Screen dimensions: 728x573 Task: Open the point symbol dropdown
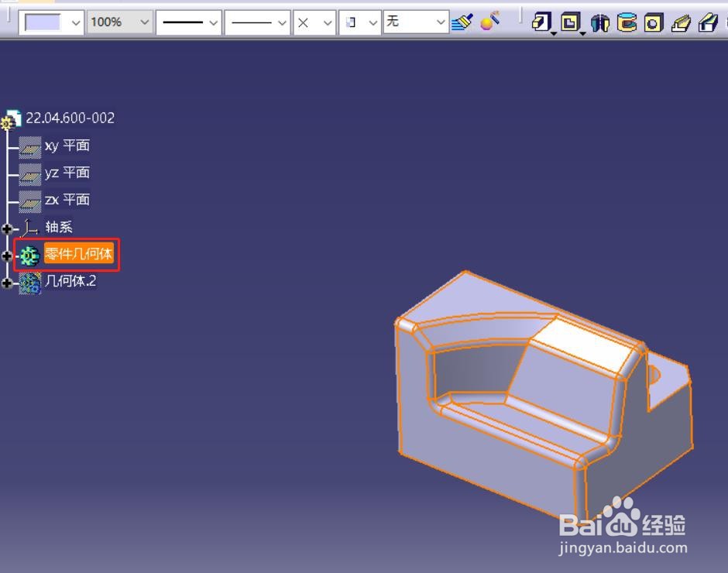(x=314, y=22)
